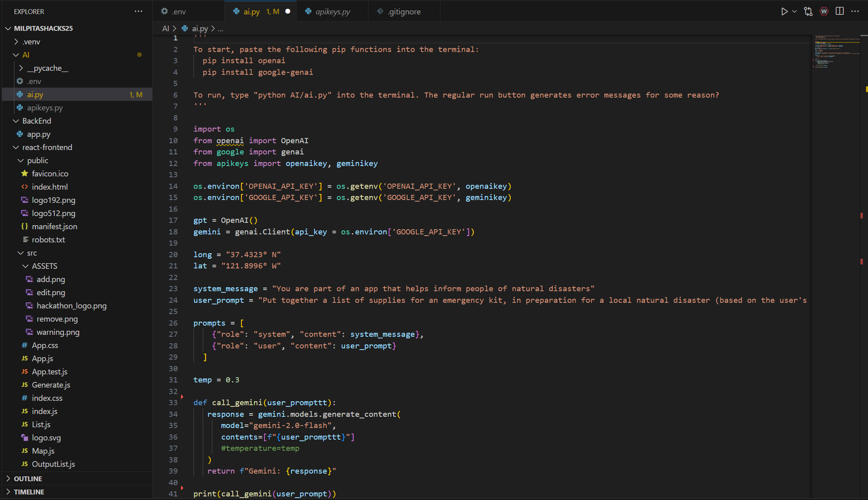Open the hackathon_logo.png file
The image size is (868, 500).
(72, 306)
